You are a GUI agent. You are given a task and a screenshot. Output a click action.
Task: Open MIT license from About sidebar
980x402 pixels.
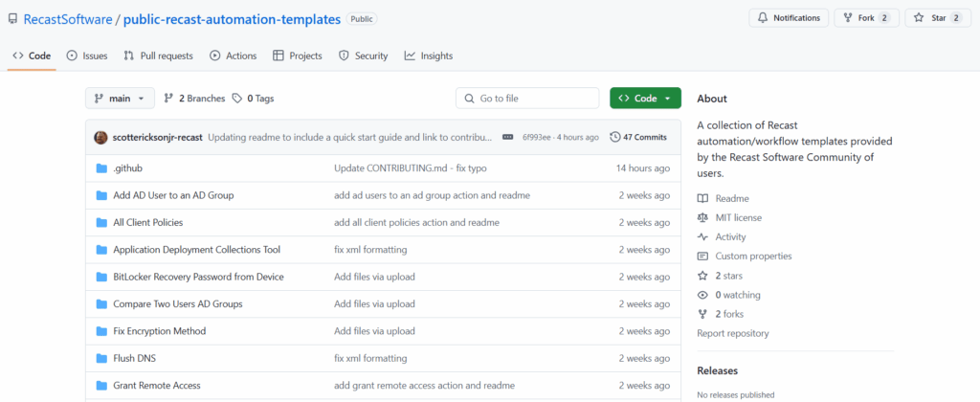tap(738, 217)
